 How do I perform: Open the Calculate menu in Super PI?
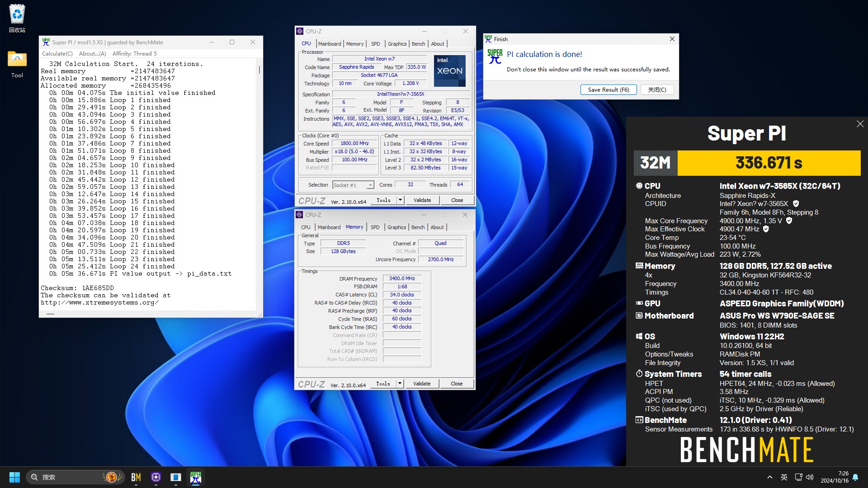tap(57, 53)
